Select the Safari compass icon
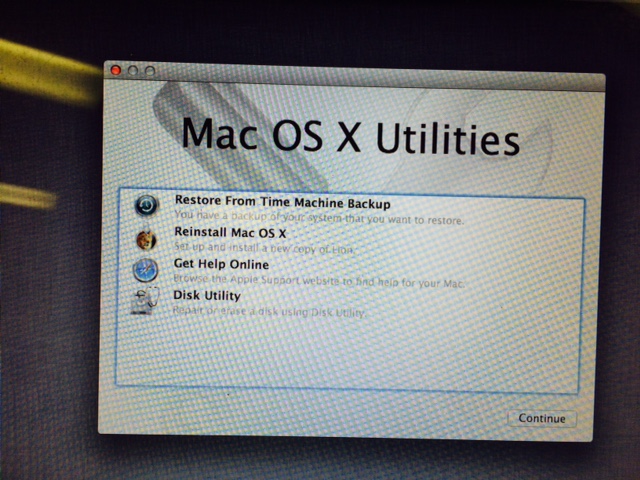Image resolution: width=640 pixels, height=480 pixels. (145, 270)
